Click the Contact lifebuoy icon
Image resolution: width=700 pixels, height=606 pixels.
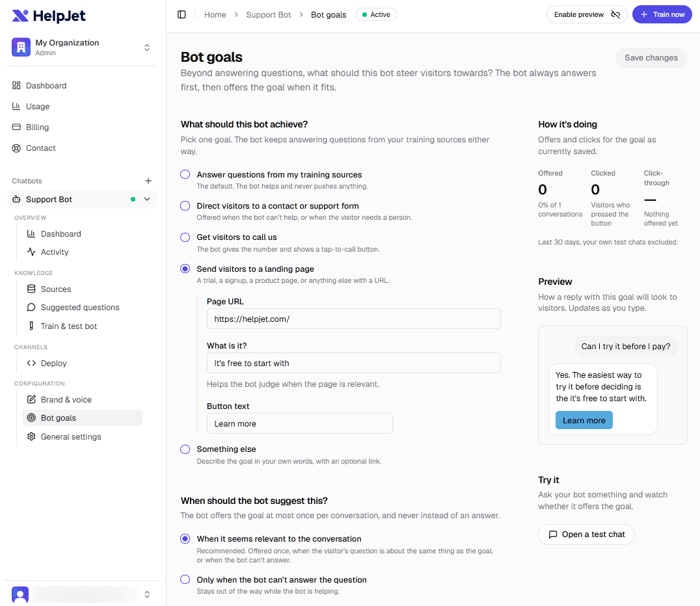pos(16,148)
